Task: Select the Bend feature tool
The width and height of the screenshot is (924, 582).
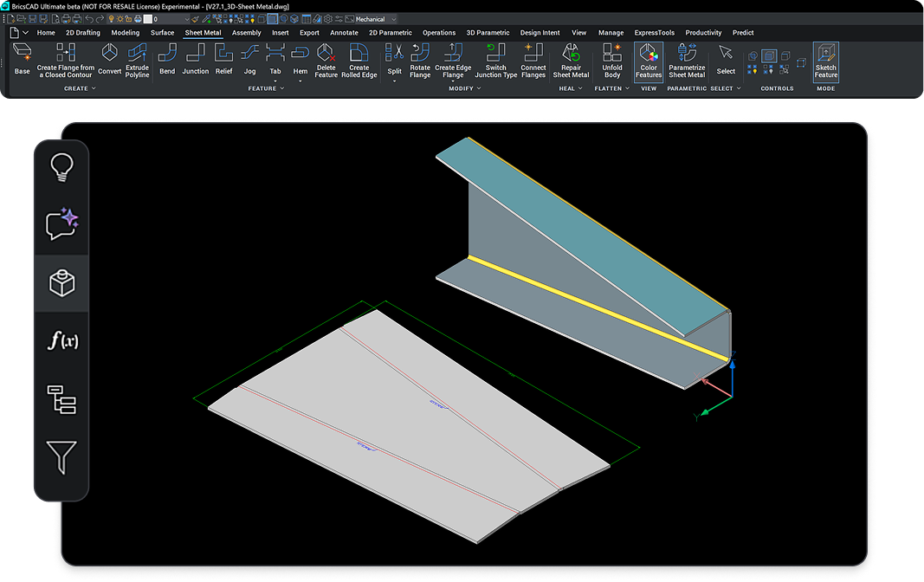Action: pyautogui.click(x=167, y=59)
